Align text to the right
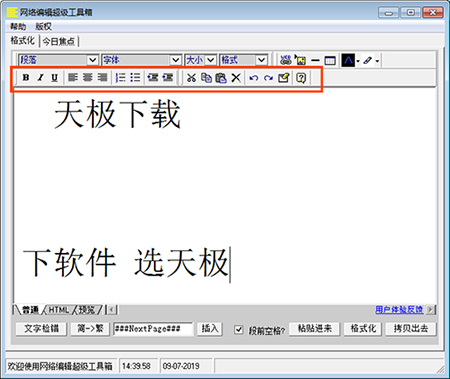Viewport: 450px width, 379px height. point(102,78)
